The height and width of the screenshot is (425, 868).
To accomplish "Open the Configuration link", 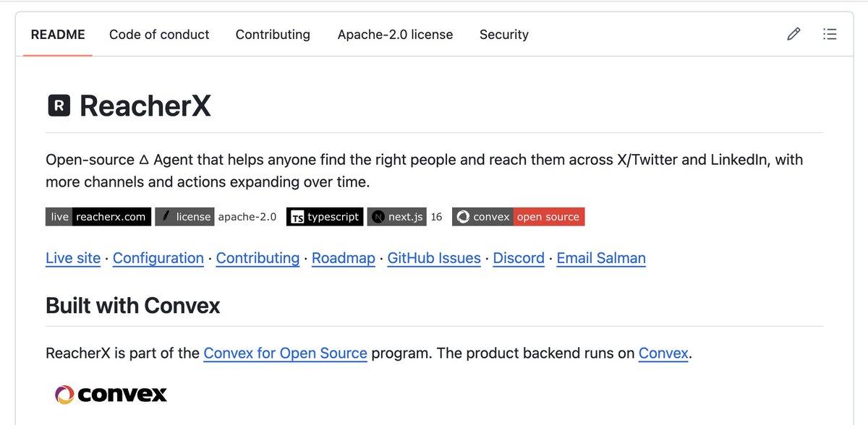I will [158, 258].
